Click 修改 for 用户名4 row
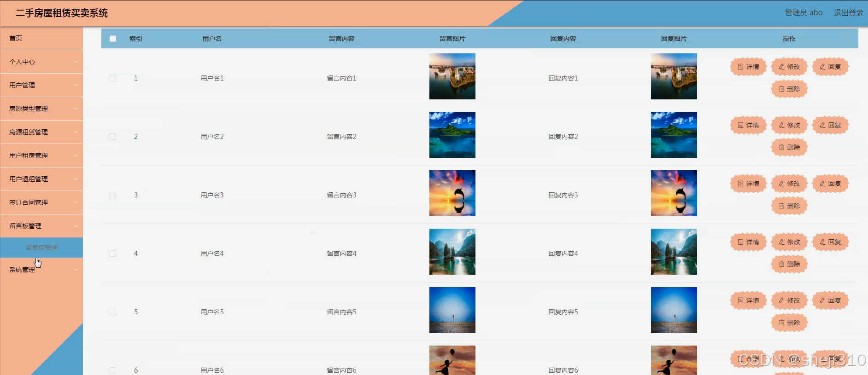 (789, 242)
